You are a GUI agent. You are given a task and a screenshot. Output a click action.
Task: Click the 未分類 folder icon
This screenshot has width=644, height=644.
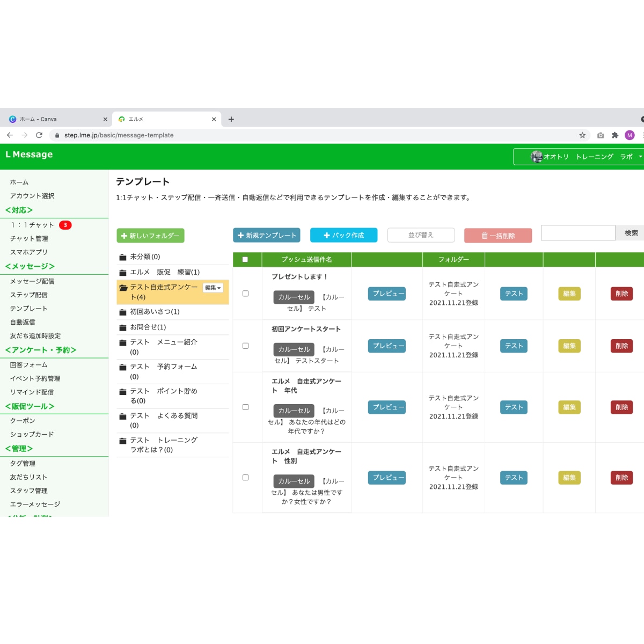pyautogui.click(x=123, y=257)
